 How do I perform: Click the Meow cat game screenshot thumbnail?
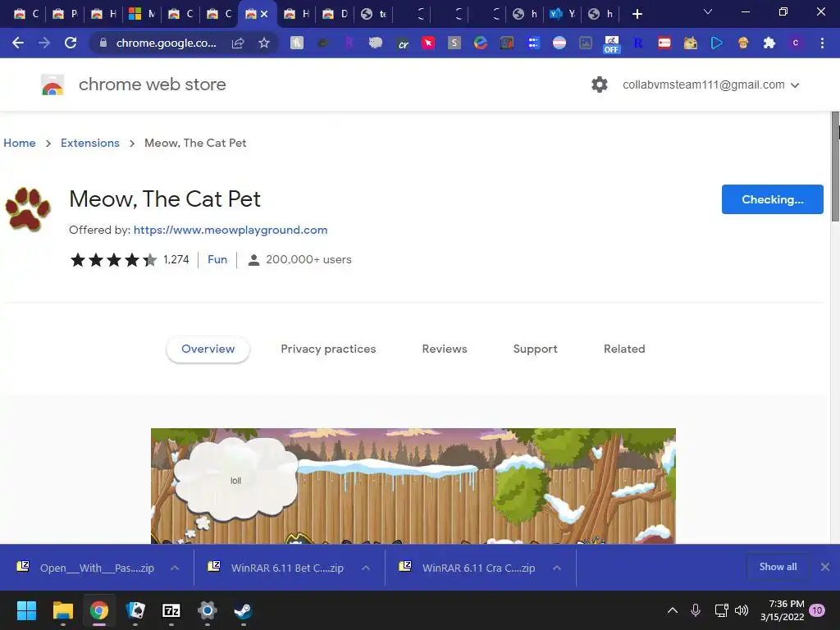click(x=413, y=486)
